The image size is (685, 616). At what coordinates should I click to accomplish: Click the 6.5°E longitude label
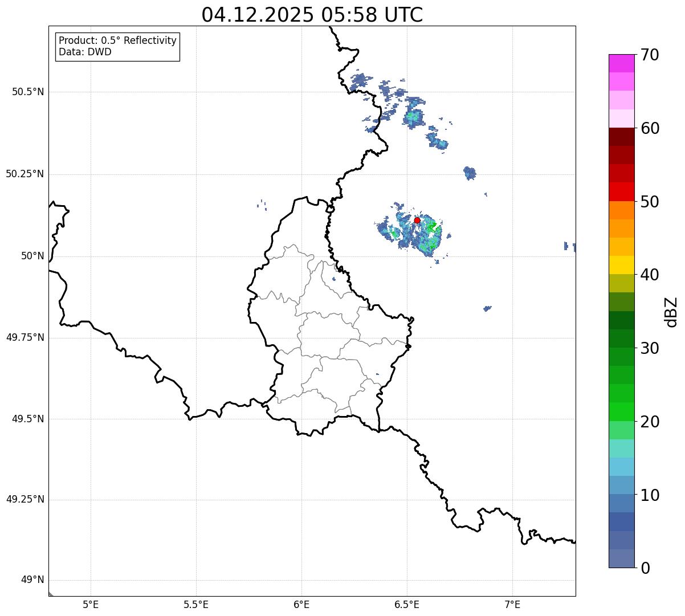407,605
